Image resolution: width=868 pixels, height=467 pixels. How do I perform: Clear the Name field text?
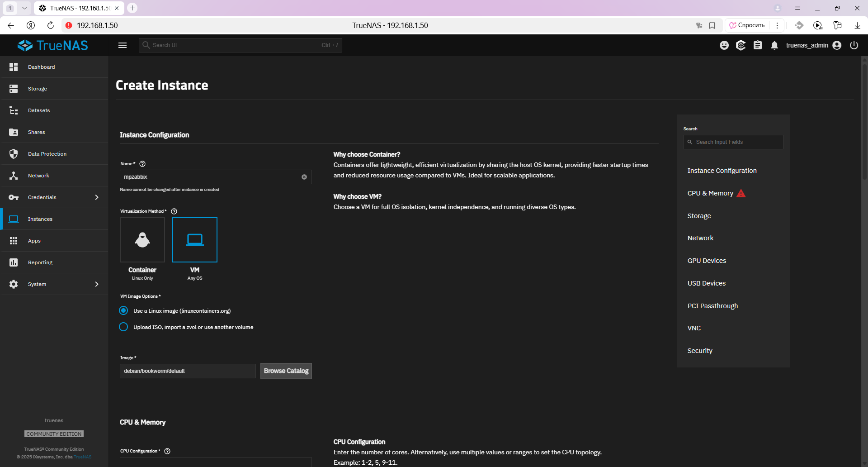[x=304, y=177]
